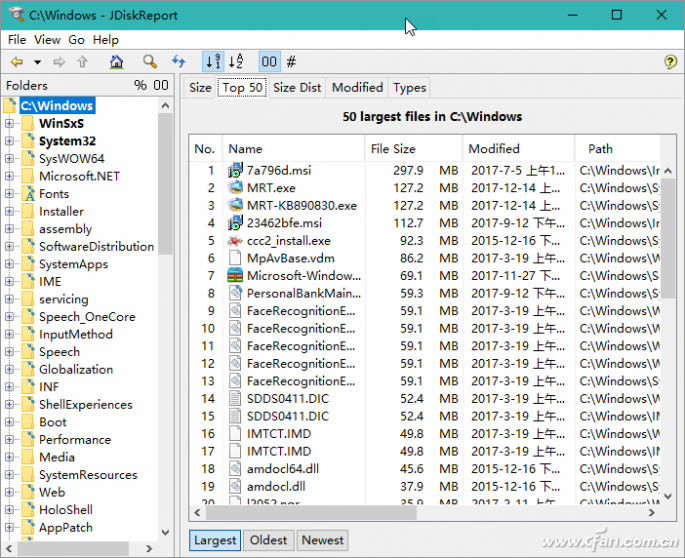
Task: Expand the SoftwareDistribution folder node
Action: [x=9, y=246]
